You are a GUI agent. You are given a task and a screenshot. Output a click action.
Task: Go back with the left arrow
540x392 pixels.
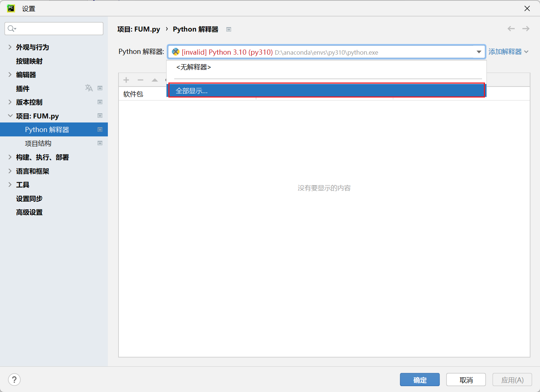click(x=511, y=29)
